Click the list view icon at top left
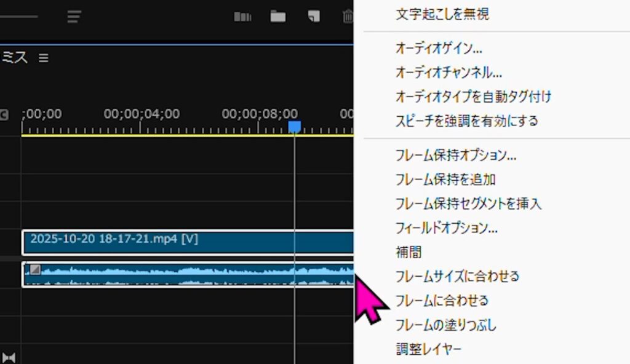The height and width of the screenshot is (364, 630). click(x=74, y=17)
